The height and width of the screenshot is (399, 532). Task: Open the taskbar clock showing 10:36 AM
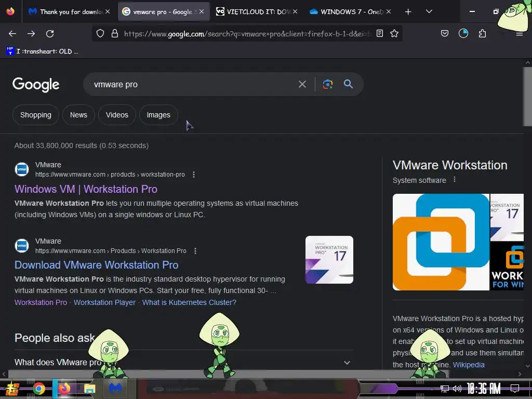[484, 389]
